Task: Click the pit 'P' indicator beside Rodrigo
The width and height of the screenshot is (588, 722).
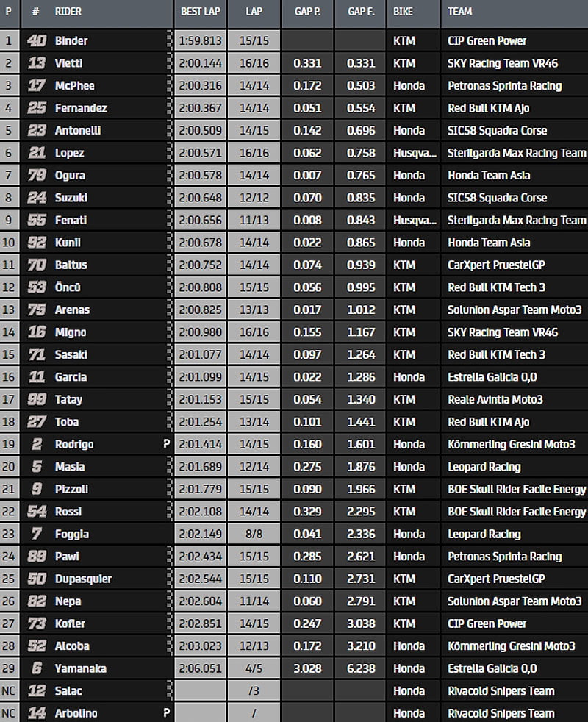Action: pos(167,444)
